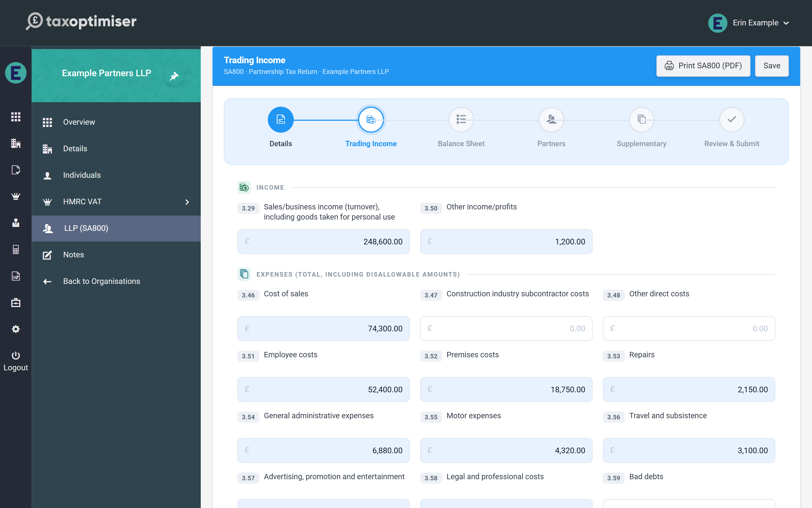Click the 3.59 Bad debts label
This screenshot has width=812, height=508.
pos(646,477)
